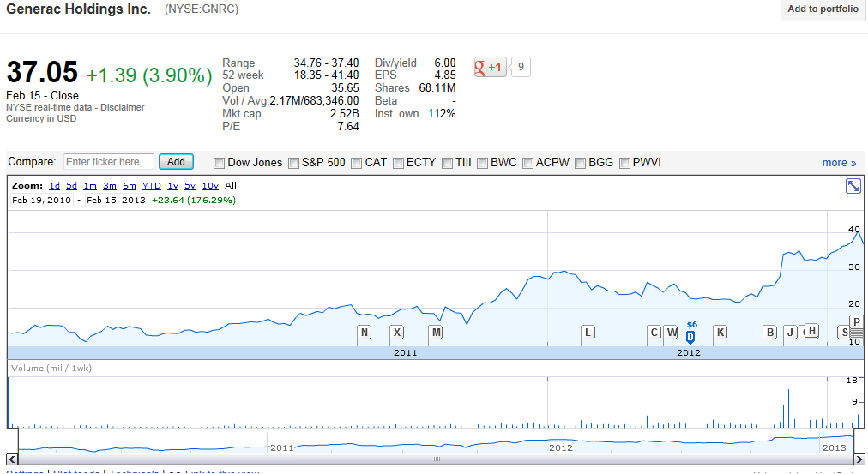This screenshot has width=868, height=474.
Task: Open news marker S on the chart
Action: [844, 333]
